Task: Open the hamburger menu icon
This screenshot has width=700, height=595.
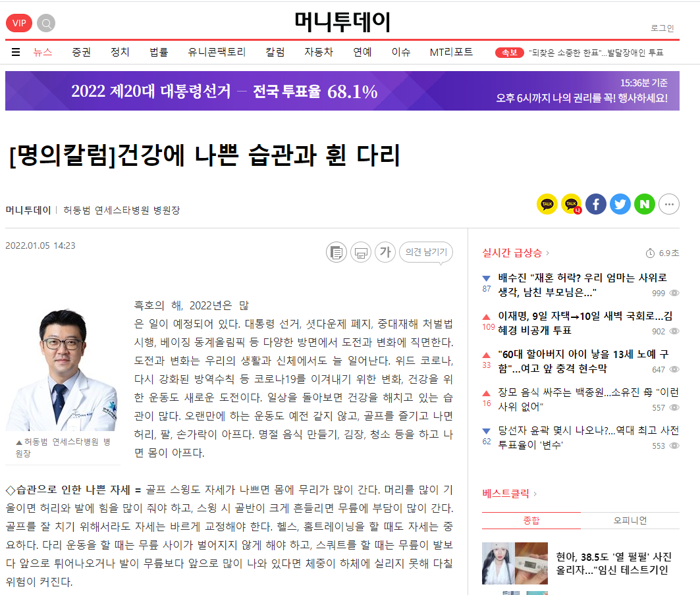Action: [x=16, y=52]
